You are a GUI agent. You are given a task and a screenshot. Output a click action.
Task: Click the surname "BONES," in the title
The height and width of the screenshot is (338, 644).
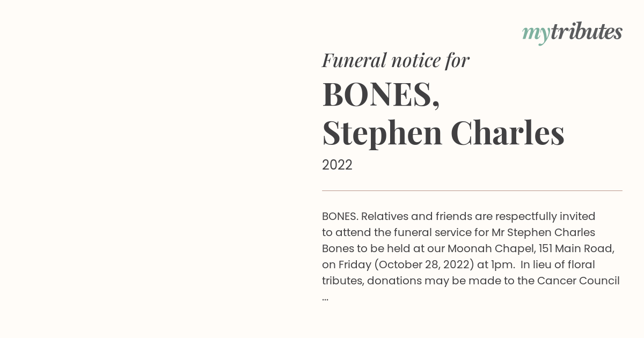tap(381, 94)
